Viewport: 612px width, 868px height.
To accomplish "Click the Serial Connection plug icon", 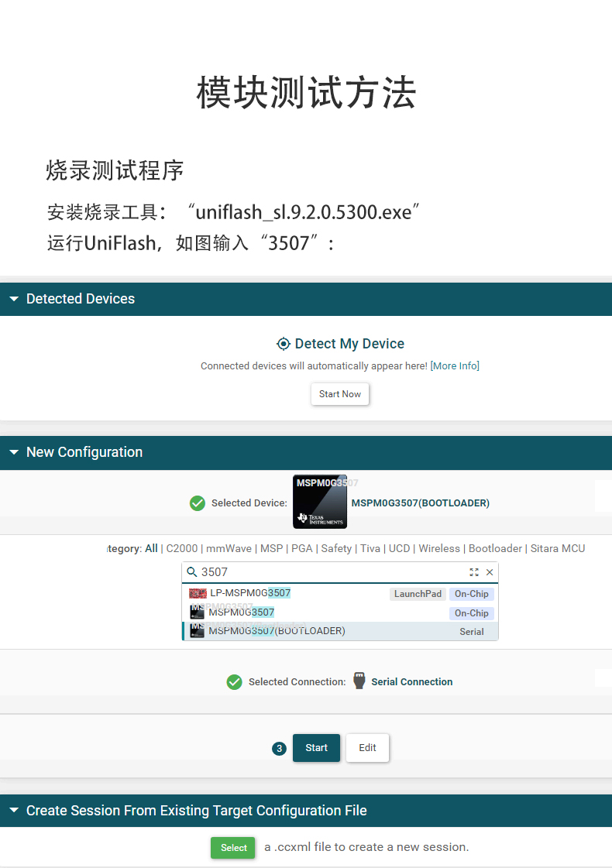I will (x=359, y=681).
